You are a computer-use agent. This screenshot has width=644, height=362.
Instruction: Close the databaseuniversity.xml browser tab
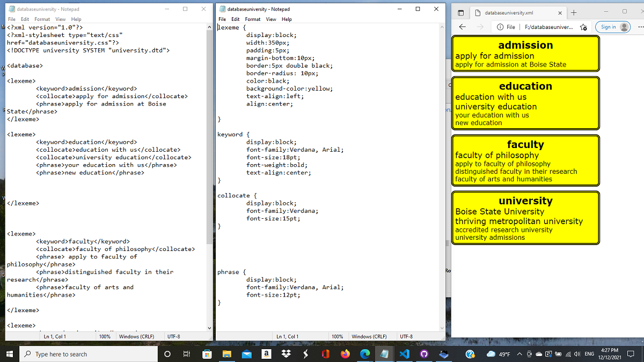point(560,13)
